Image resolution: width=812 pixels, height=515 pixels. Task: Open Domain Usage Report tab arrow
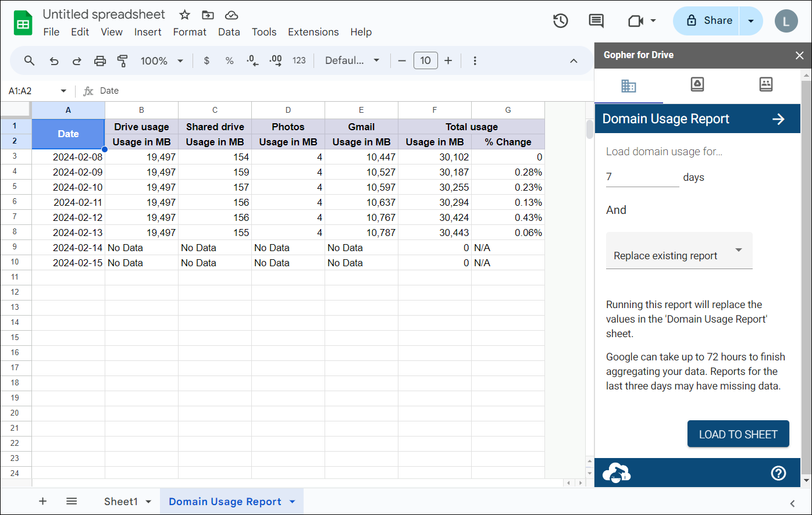coord(292,502)
